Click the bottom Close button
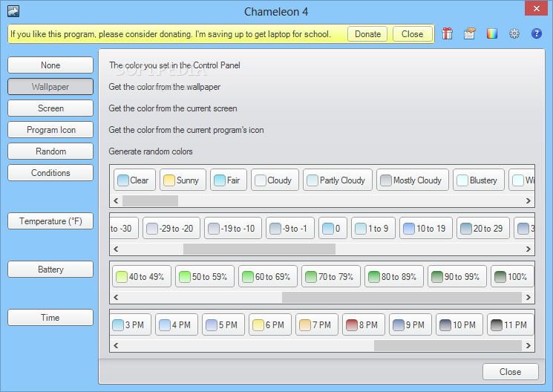The image size is (553, 392). (511, 372)
